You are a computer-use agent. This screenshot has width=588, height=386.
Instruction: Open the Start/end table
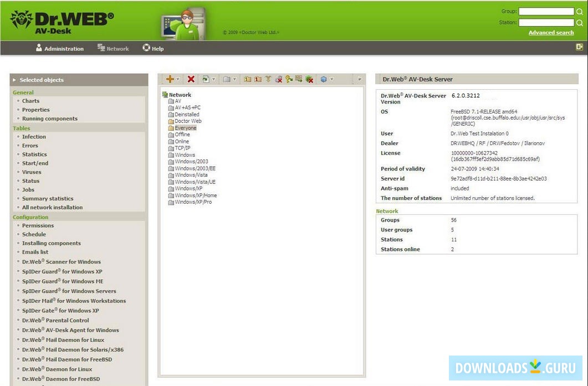[35, 163]
